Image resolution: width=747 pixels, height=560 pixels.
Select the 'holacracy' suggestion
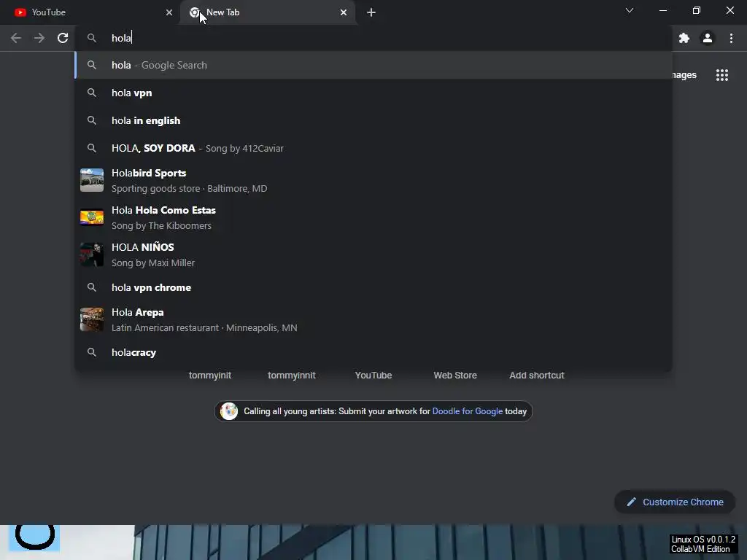(373, 352)
